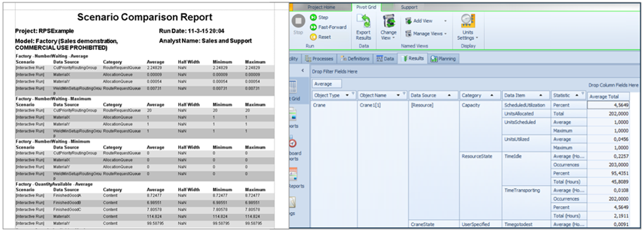Click the 0,0456 value cell

click(x=608, y=139)
